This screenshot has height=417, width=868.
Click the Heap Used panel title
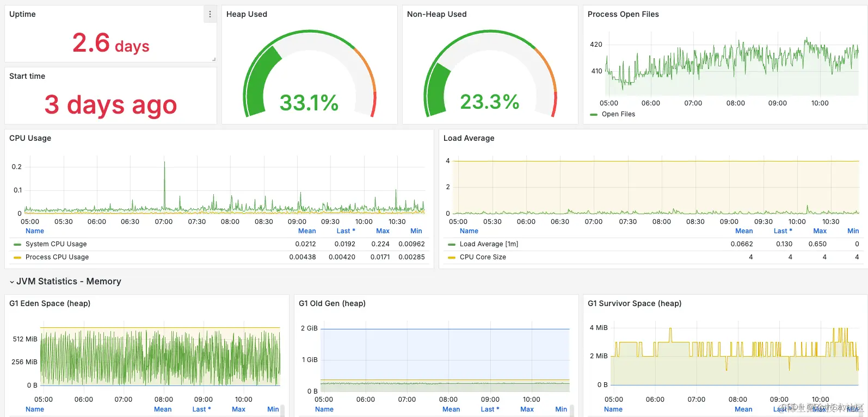point(247,14)
